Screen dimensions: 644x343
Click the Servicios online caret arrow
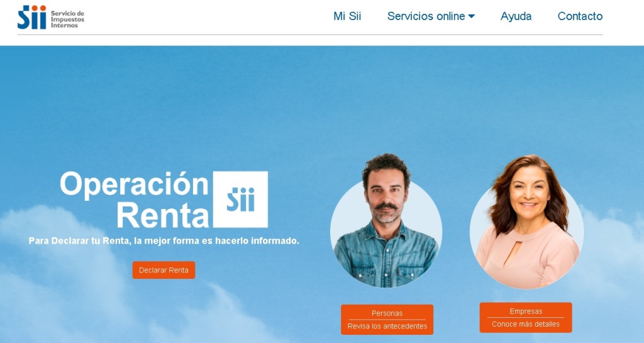[x=472, y=16]
